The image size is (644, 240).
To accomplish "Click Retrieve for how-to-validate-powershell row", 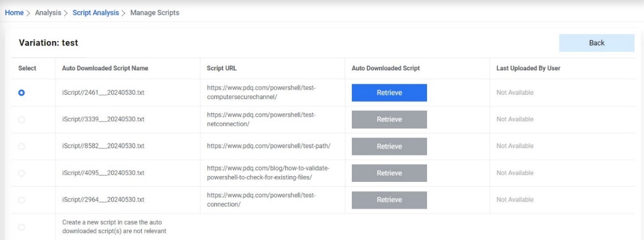I will pyautogui.click(x=389, y=173).
